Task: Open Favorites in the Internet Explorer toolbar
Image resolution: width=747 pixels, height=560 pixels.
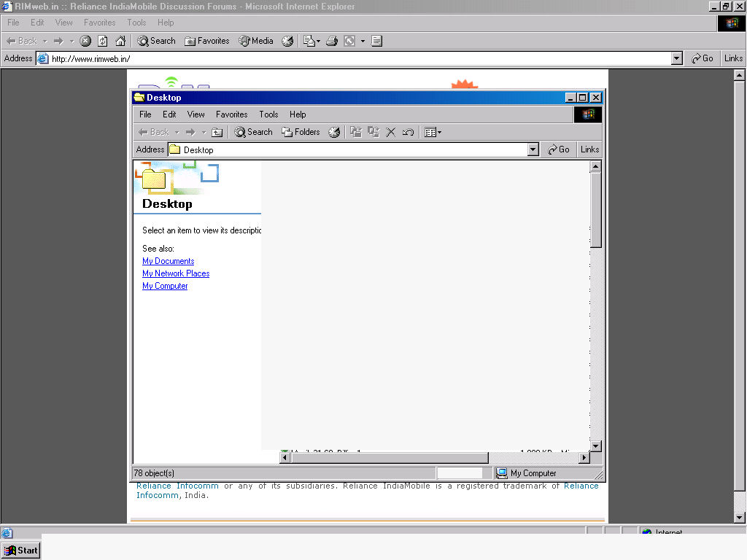Action: [x=207, y=41]
